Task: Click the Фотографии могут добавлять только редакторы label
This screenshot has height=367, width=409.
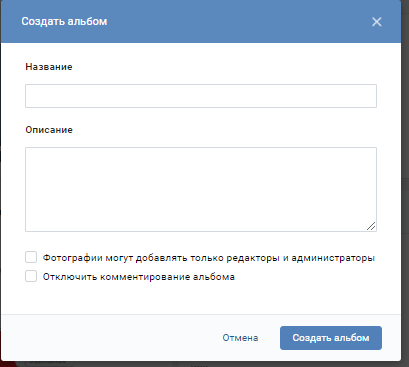Action: 209,258
